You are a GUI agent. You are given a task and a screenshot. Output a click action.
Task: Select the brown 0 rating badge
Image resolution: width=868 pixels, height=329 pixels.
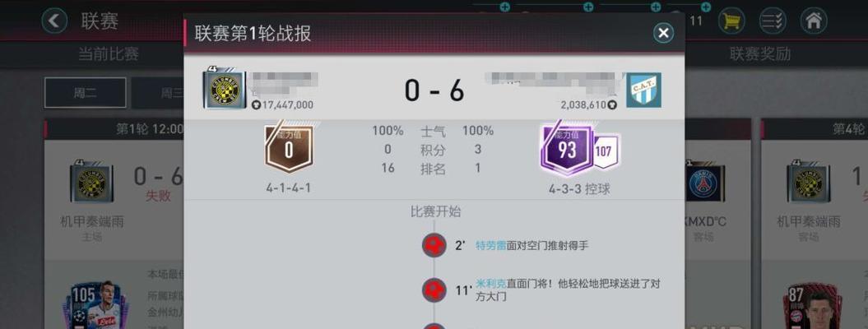289,148
